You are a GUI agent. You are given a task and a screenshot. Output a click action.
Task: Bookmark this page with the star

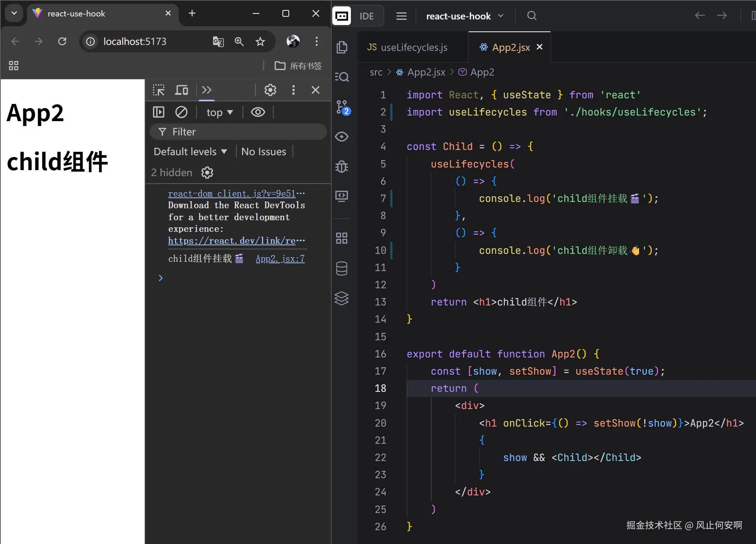point(260,42)
